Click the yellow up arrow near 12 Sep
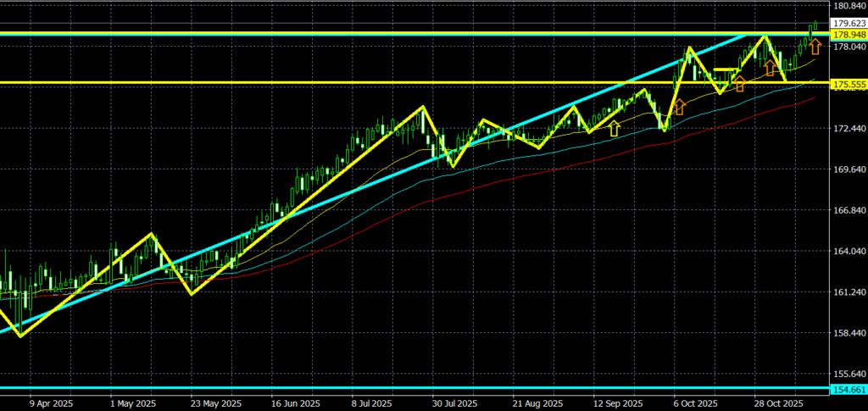This screenshot has width=868, height=411. click(x=614, y=129)
